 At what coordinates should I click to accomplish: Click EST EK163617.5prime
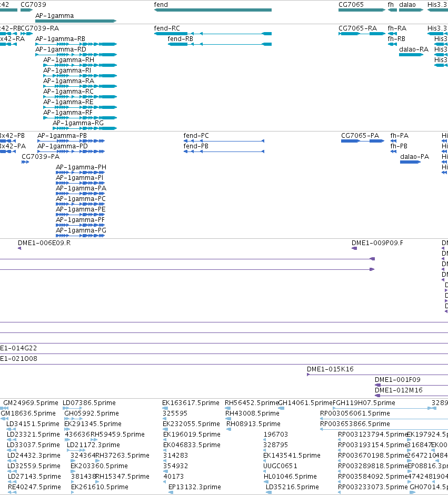[x=165, y=408]
